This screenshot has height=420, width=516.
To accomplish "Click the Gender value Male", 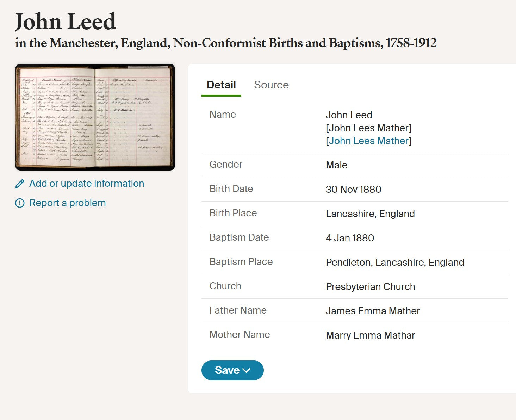I will (x=336, y=165).
